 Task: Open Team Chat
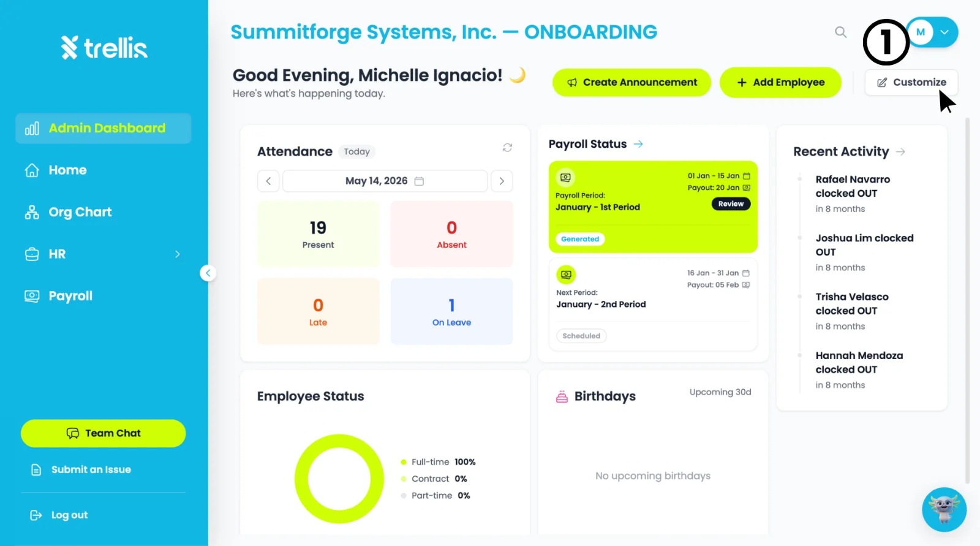(x=103, y=433)
